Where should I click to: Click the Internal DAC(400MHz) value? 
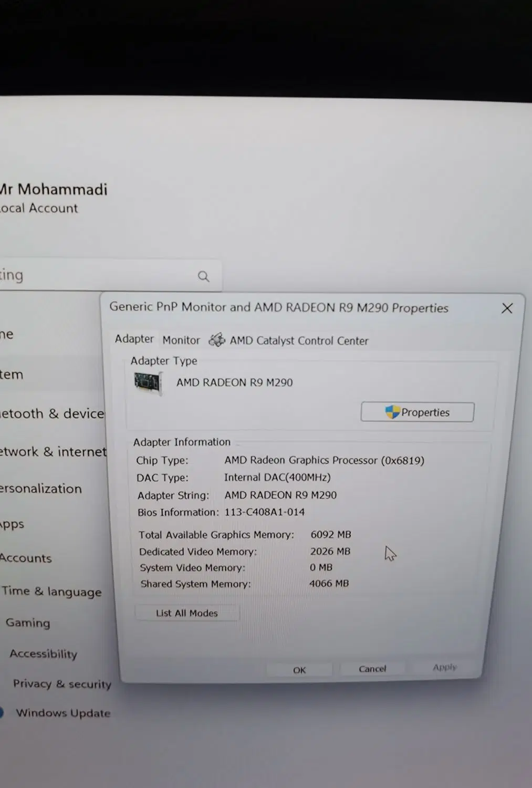point(277,477)
